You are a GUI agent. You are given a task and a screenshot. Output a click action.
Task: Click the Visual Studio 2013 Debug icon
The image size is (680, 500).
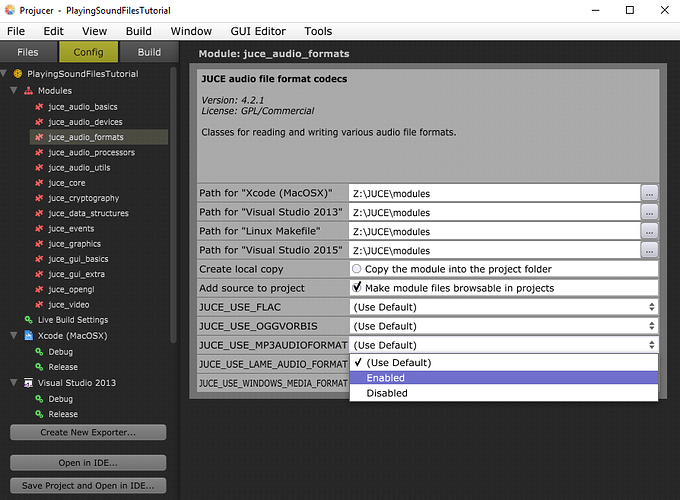tap(39, 399)
